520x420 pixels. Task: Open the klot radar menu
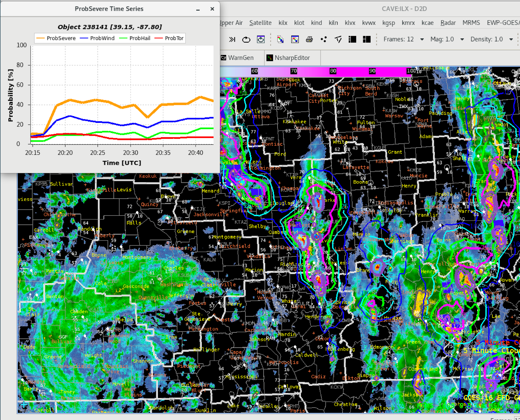tap(299, 23)
